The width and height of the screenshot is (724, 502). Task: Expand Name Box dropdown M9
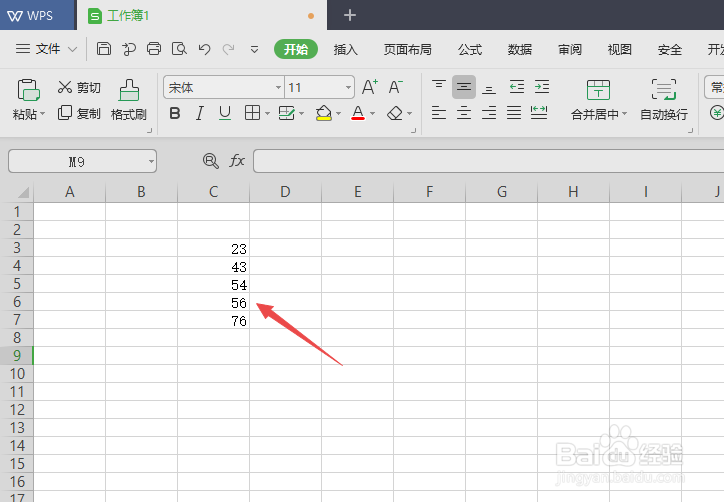click(151, 162)
